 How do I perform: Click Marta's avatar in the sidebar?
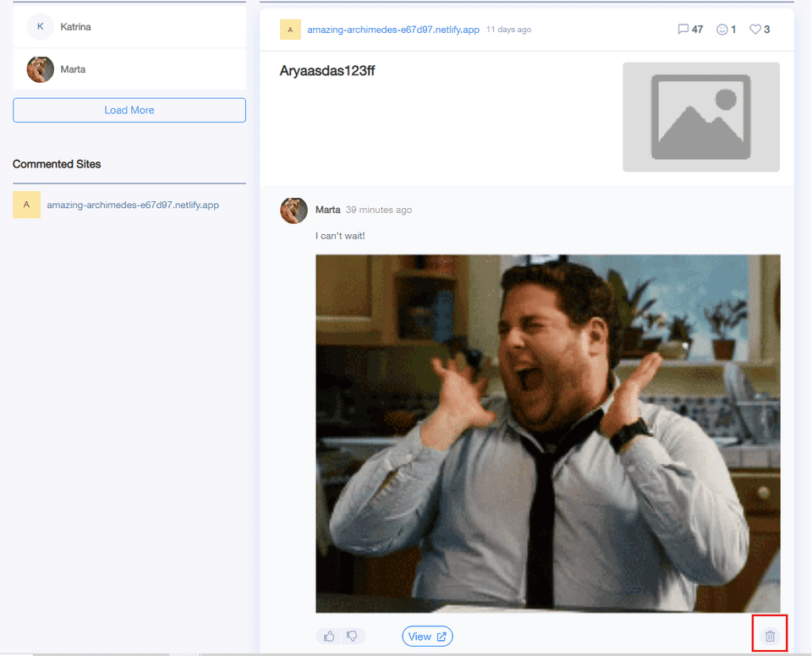41,69
